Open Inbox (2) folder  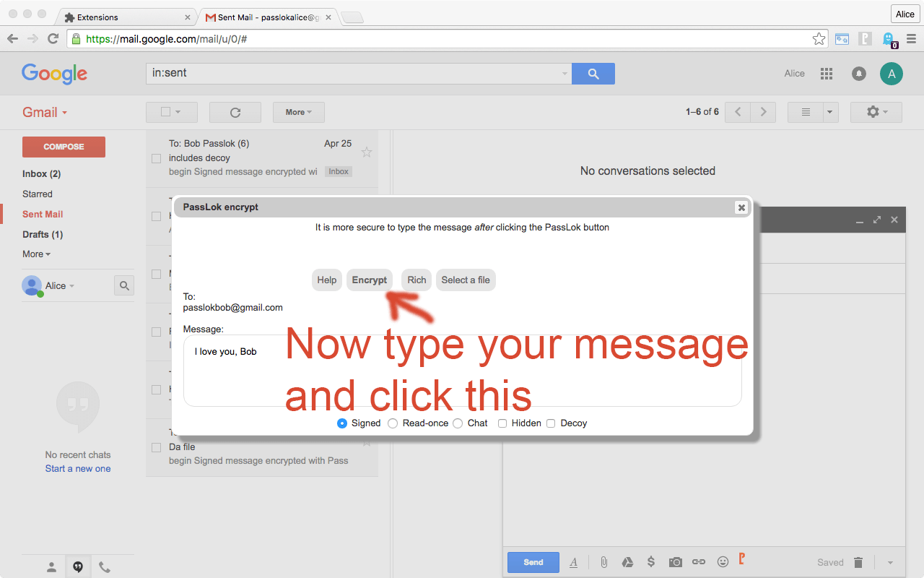click(41, 174)
